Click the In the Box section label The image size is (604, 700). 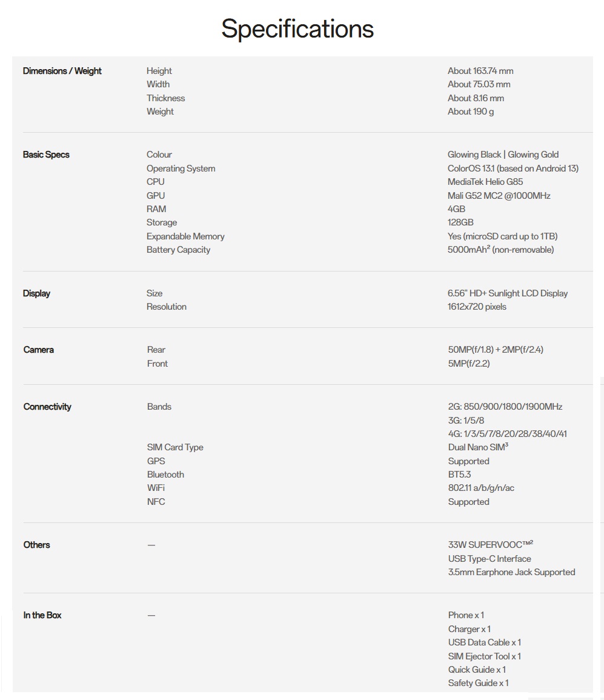point(42,615)
